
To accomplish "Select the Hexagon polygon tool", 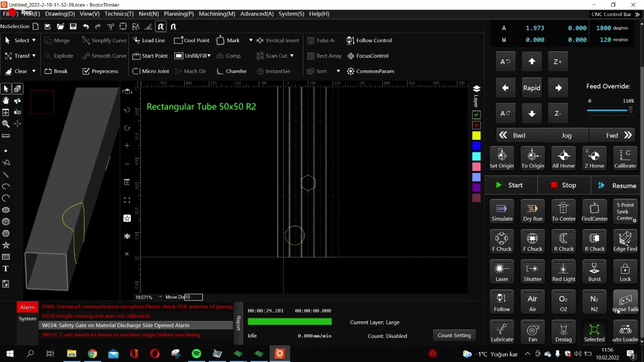I will tap(6, 233).
